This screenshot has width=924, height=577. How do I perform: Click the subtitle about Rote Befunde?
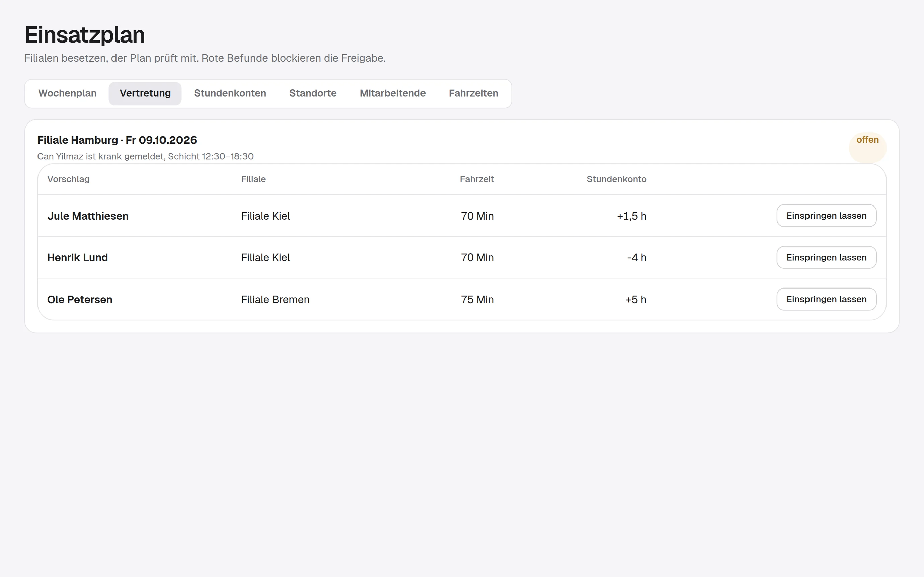click(x=205, y=58)
